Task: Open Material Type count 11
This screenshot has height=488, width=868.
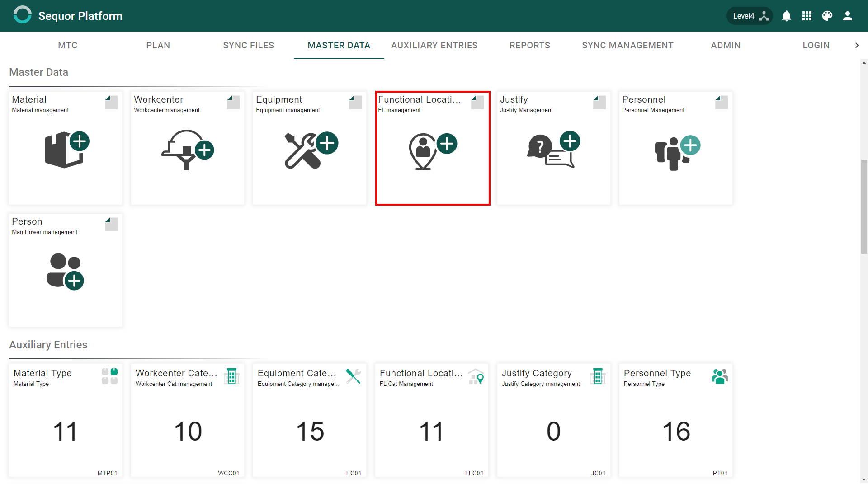Action: 66,431
